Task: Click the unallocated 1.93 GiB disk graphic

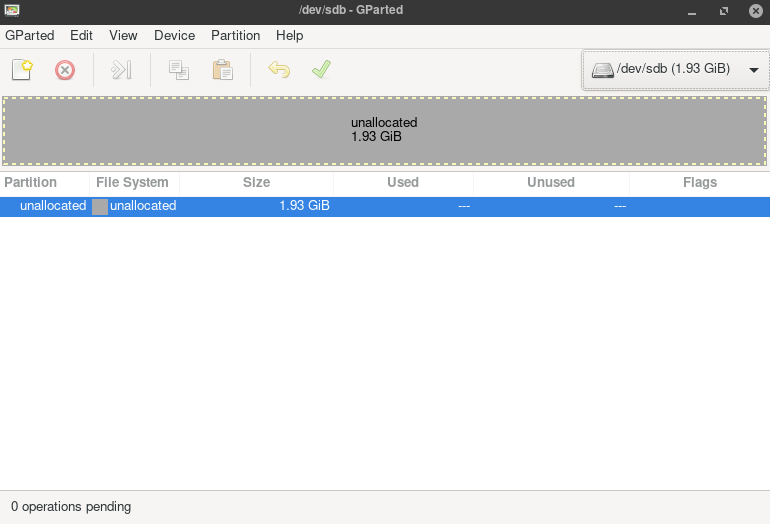Action: (x=384, y=130)
